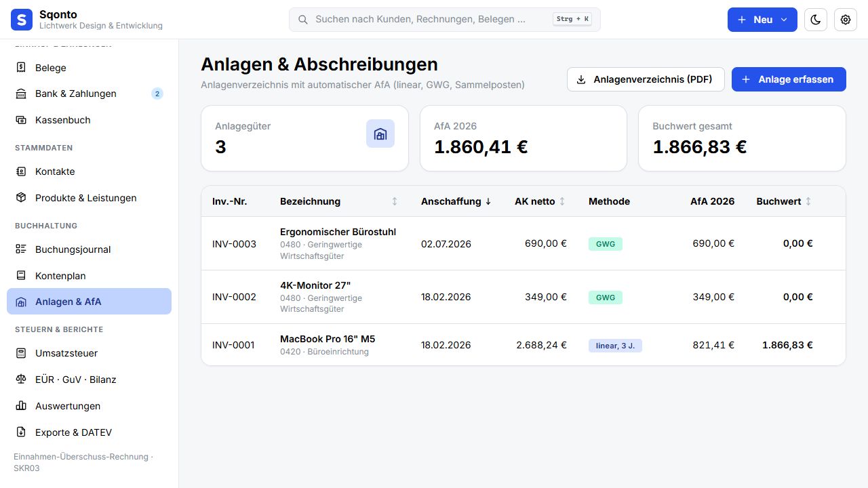The height and width of the screenshot is (488, 868).
Task: Click the Exporte & DATEV file icon
Action: [21, 432]
